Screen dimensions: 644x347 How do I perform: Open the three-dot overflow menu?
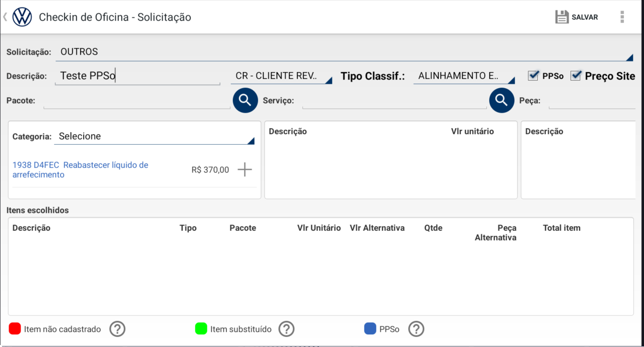pos(622,17)
